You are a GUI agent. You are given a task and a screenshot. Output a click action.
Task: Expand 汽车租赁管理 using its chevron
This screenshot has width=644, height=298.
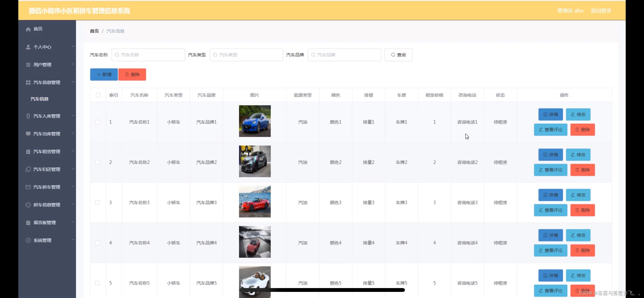tap(73, 151)
